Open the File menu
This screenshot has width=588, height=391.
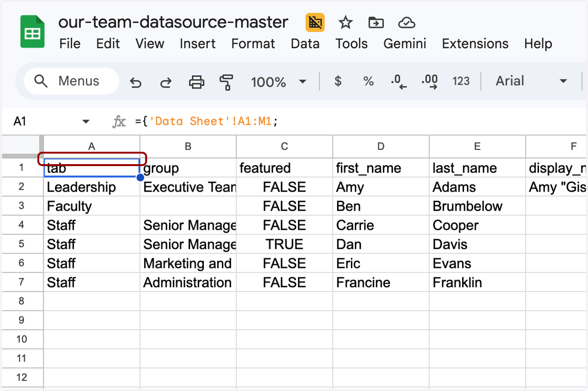(70, 44)
